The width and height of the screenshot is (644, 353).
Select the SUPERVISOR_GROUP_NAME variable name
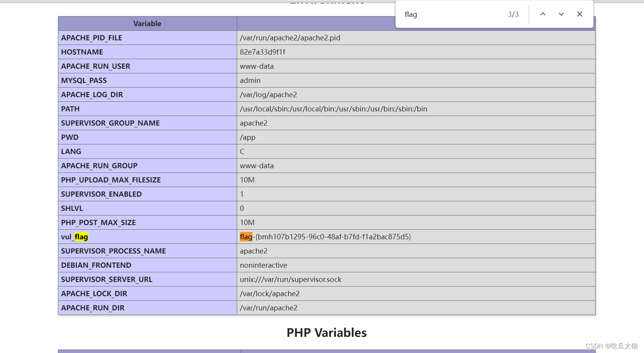(x=110, y=123)
